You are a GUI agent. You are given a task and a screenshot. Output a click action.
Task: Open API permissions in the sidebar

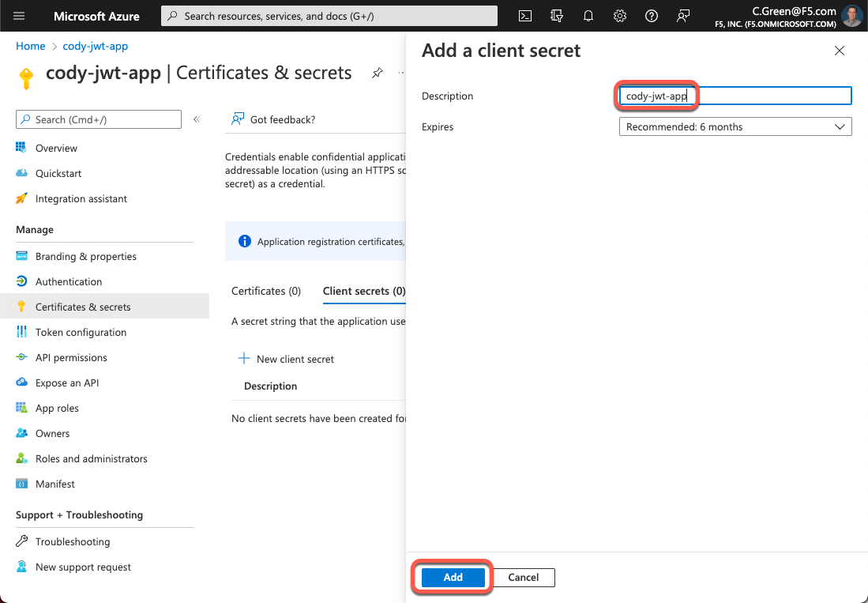point(71,357)
